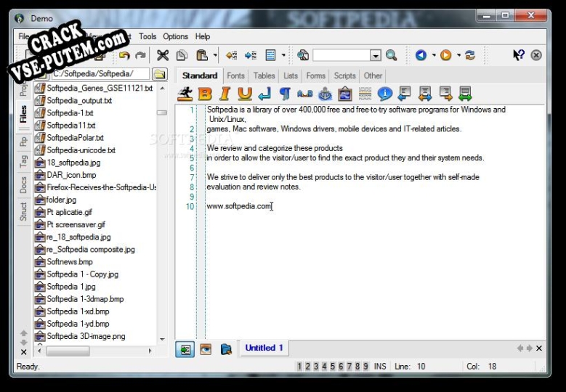Click the Underline formatting icon
The image size is (566, 392).
pos(245,94)
